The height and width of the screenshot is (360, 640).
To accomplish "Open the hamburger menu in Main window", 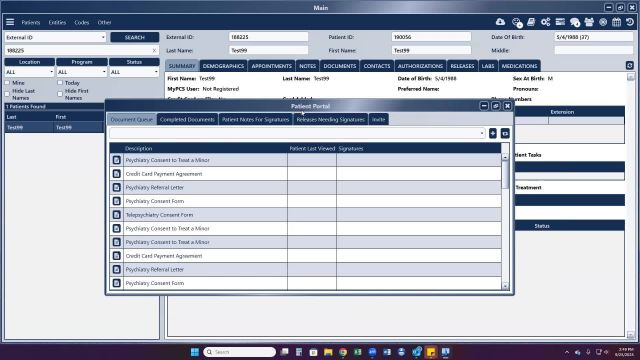I will (x=10, y=22).
